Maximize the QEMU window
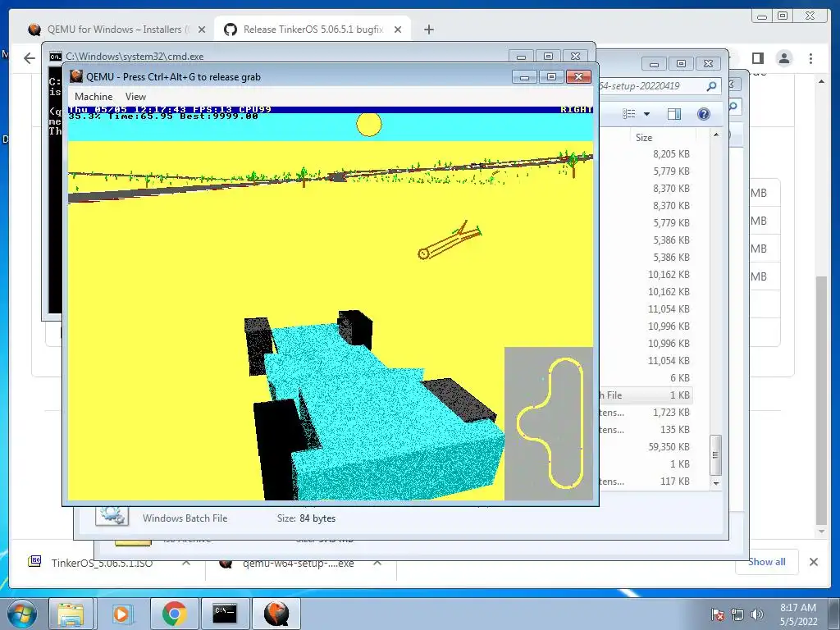 [x=551, y=77]
